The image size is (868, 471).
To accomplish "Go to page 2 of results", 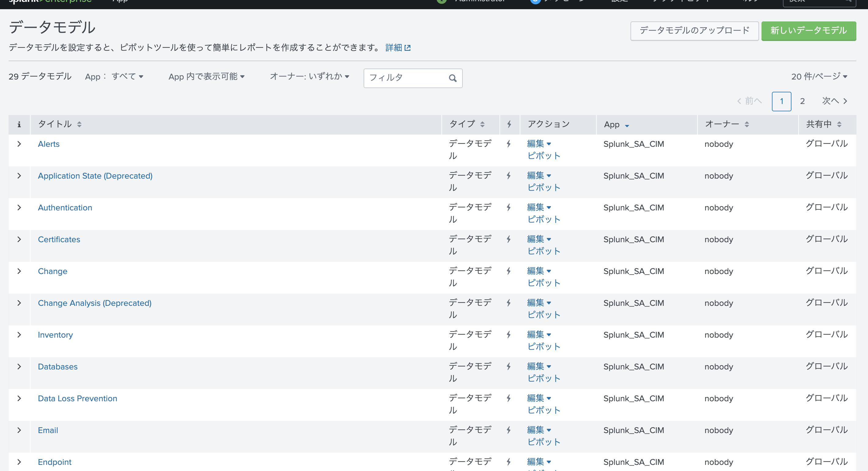I will [x=802, y=101].
